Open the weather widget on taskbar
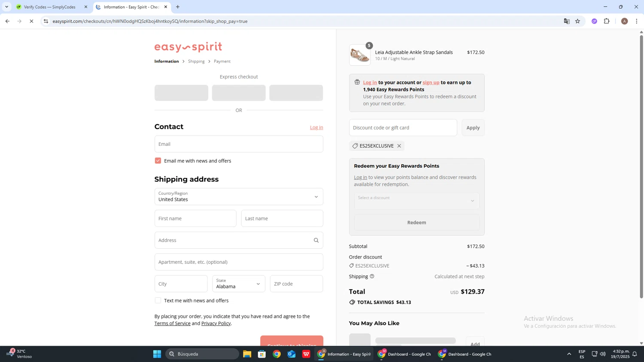Screen dimensions: 644x362 (19, 354)
